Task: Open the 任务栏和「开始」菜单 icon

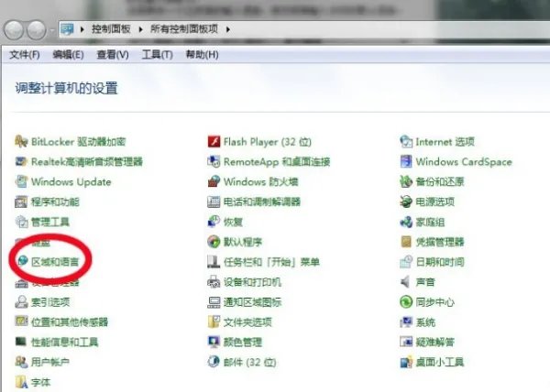Action: [214, 262]
